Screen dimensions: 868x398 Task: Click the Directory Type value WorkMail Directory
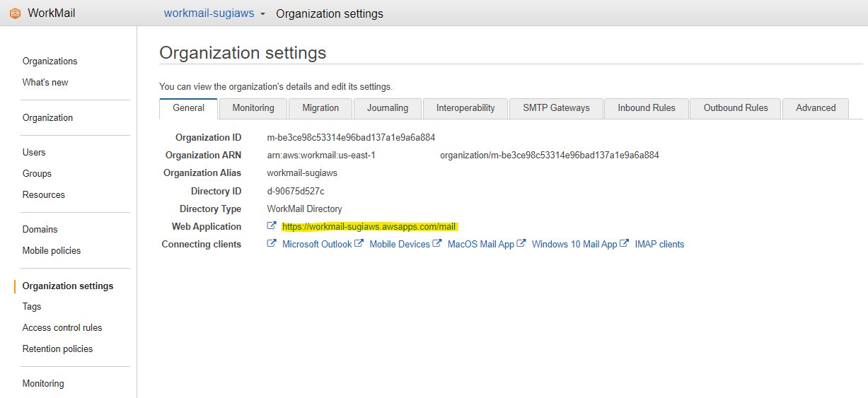(x=304, y=209)
